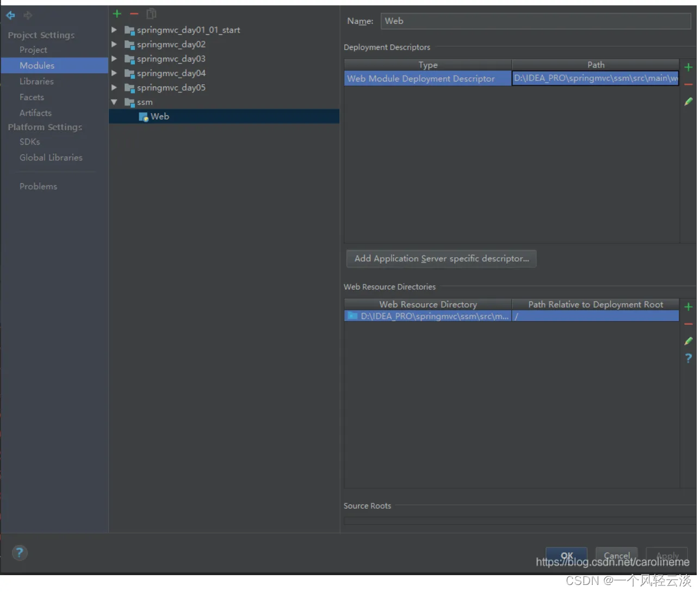Open Facets settings
700x592 pixels.
(32, 97)
